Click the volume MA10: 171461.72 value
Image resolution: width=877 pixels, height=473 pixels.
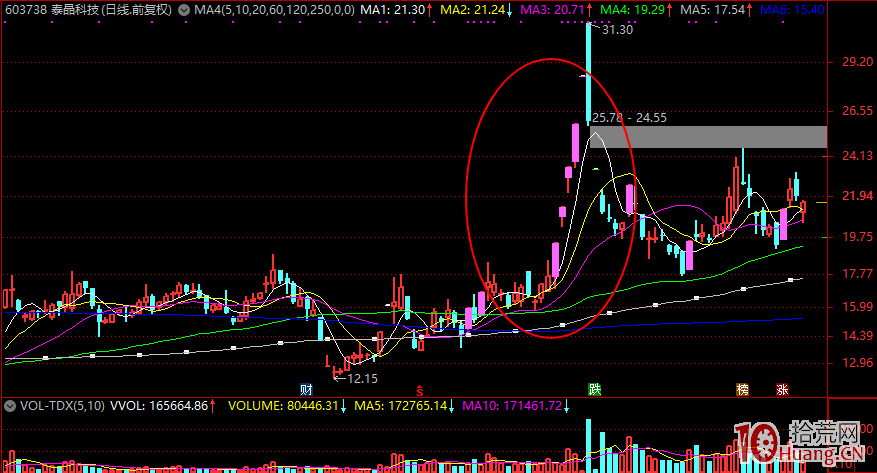click(x=512, y=406)
